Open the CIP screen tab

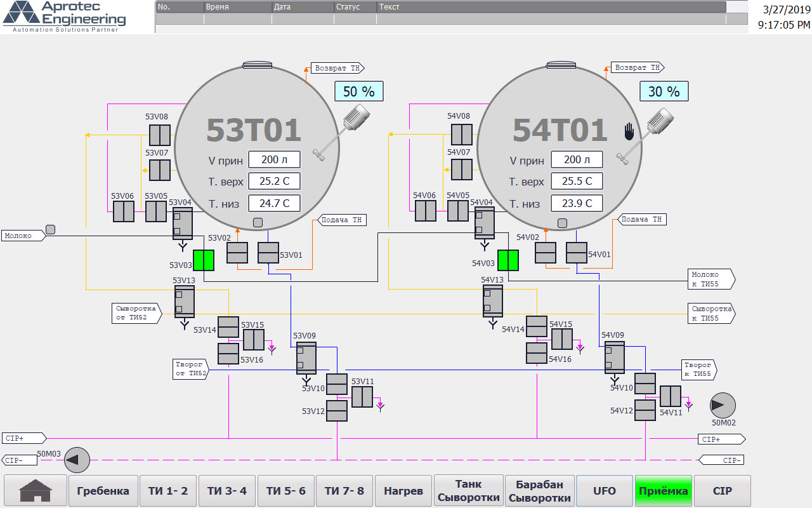point(722,491)
